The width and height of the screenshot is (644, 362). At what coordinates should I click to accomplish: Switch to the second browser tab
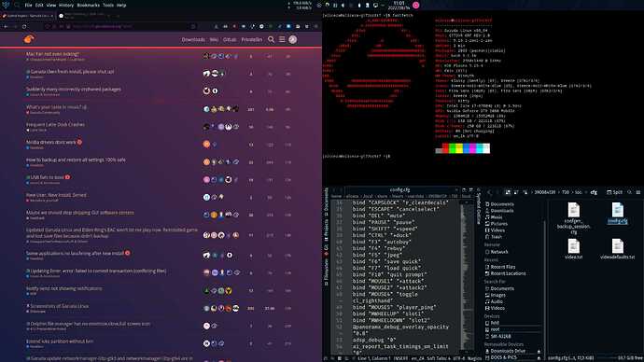84,16
